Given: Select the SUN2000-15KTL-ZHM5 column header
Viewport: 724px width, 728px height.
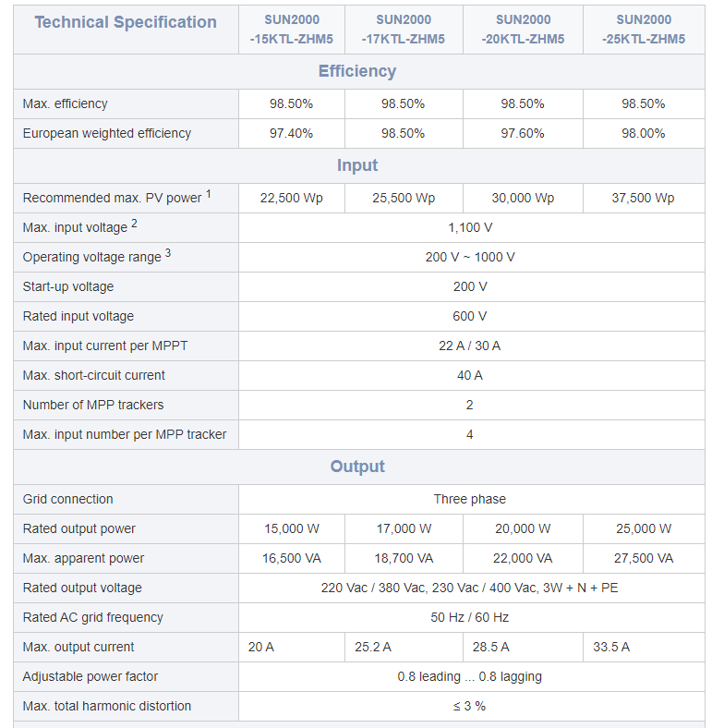Looking at the screenshot, I should tap(292, 30).
